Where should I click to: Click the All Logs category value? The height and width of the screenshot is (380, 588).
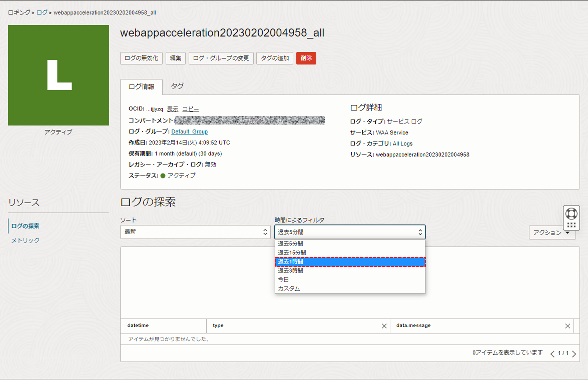click(403, 144)
